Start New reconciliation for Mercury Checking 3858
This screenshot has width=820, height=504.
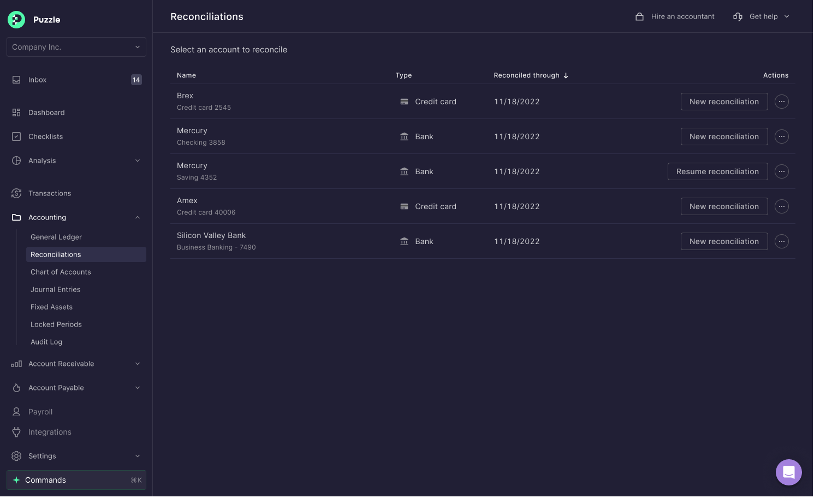tap(724, 137)
